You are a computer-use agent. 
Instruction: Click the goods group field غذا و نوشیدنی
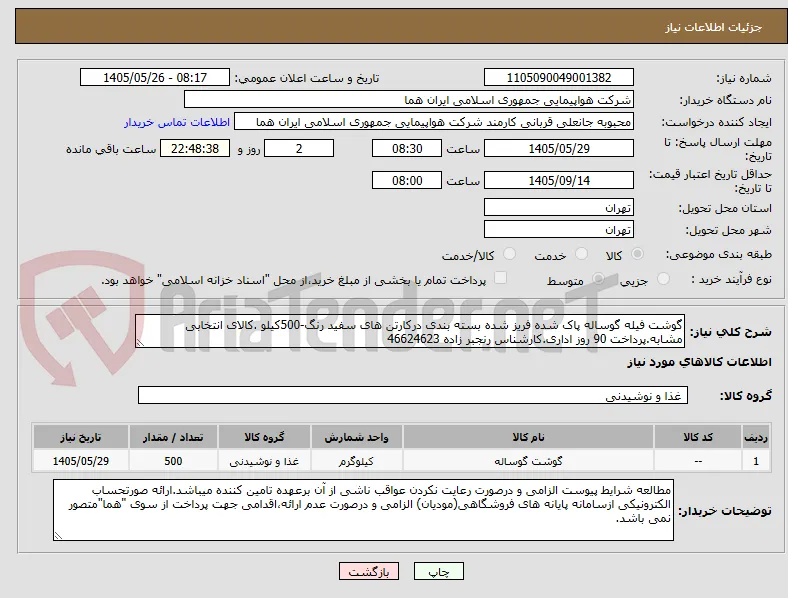413,395
